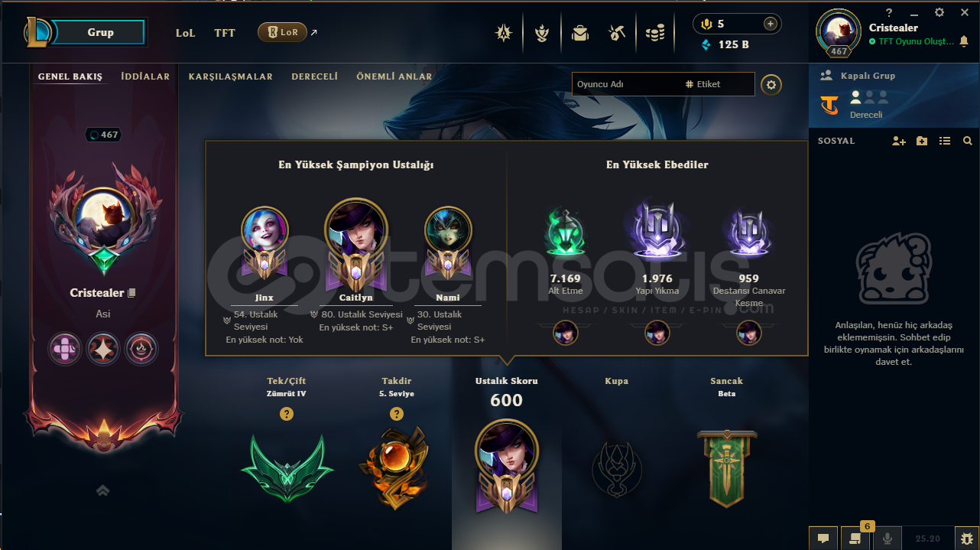Open the missions icon with badge 6
The width and height of the screenshot is (980, 550).
pos(855,539)
